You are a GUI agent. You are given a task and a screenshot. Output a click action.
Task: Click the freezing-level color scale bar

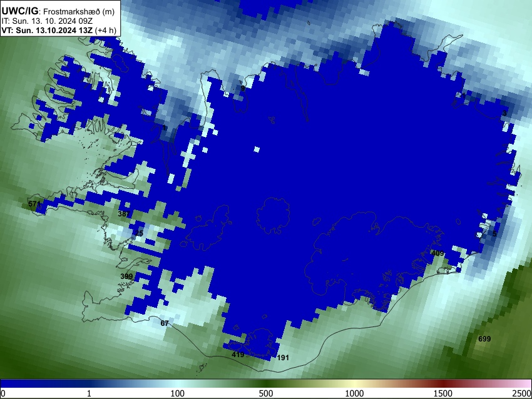(266, 383)
